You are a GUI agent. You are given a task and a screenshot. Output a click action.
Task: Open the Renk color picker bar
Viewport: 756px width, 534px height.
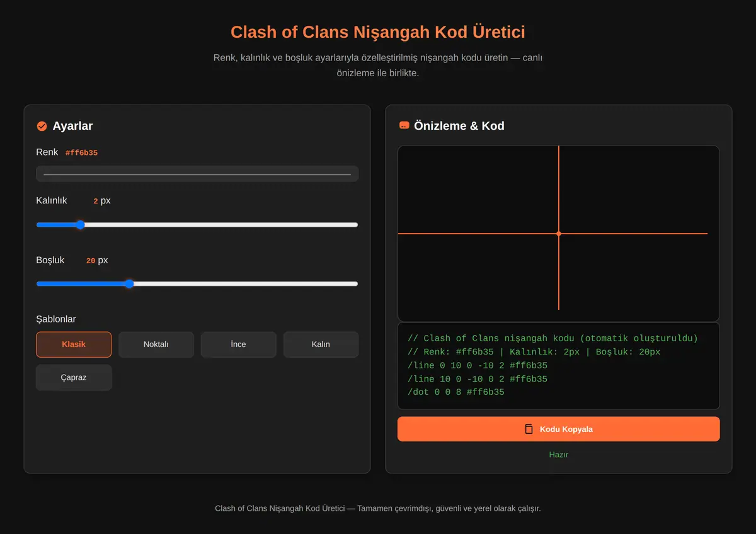click(197, 174)
